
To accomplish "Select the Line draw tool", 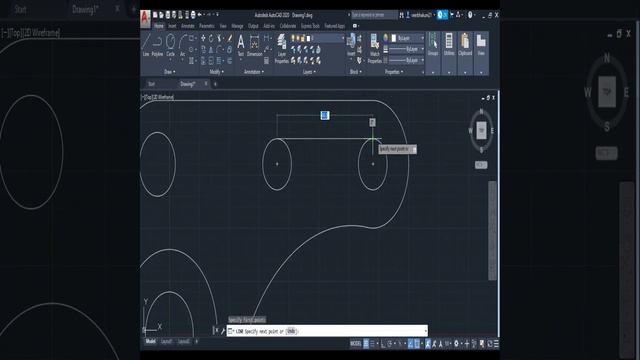I will point(146,45).
